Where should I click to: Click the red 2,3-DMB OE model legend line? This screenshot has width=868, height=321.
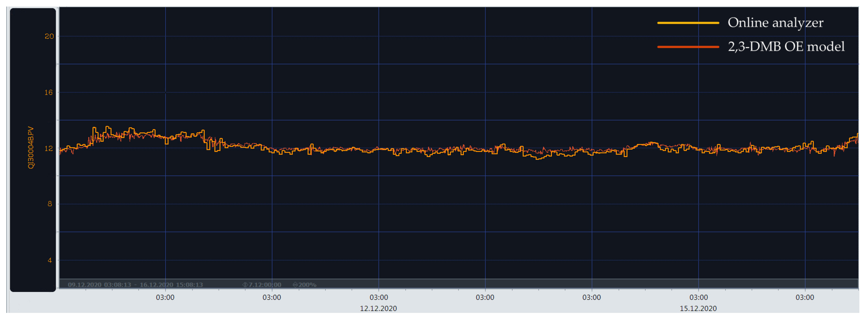(x=688, y=47)
